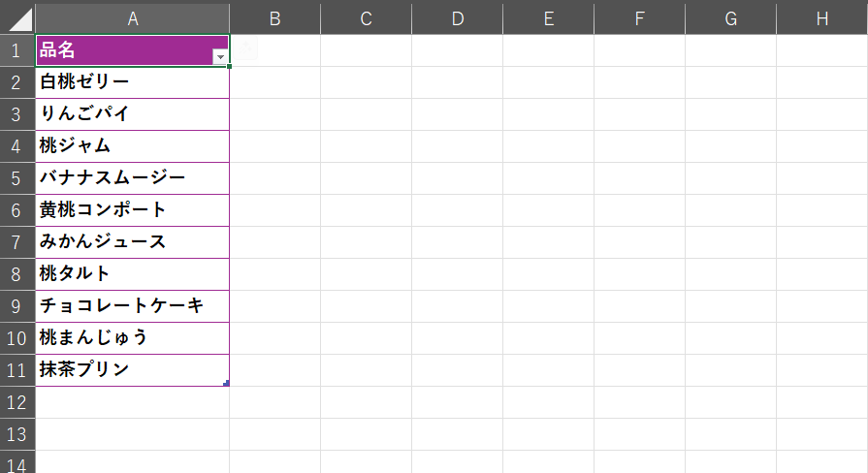Select the チョコレートケーキ cell
Viewport: 868px width, 473px height.
coord(132,306)
